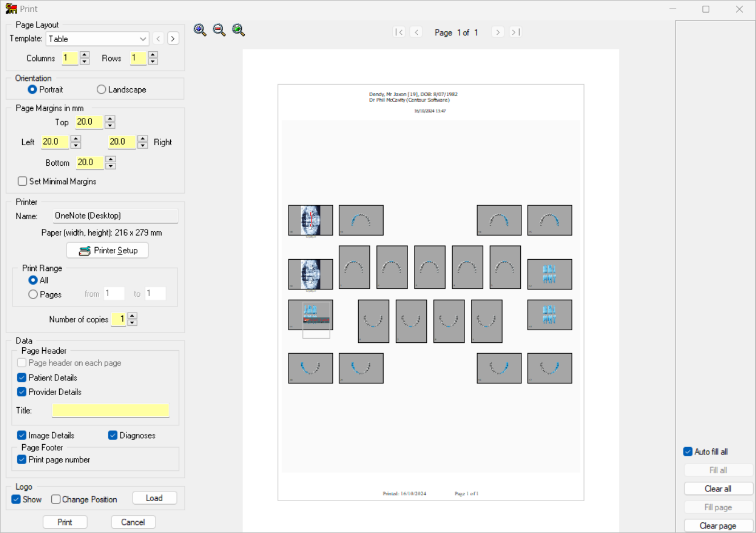Viewport: 756px width, 533px height.
Task: Go to the last preview page
Action: 515,32
